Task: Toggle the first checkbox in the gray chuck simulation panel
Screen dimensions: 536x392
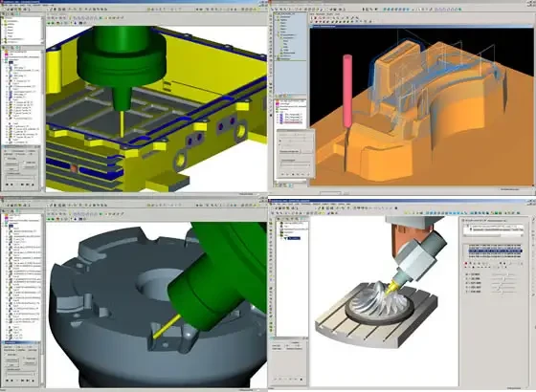Action: pos(6,355)
